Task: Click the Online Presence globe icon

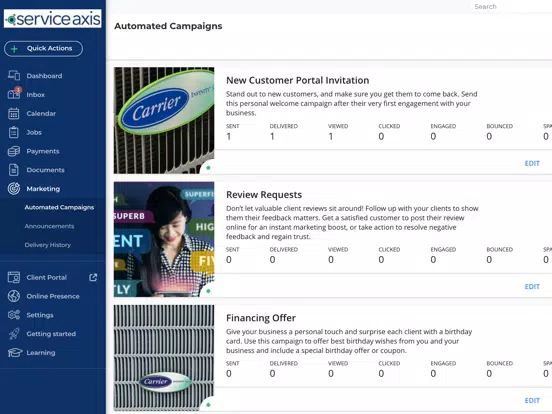Action: click(x=14, y=296)
